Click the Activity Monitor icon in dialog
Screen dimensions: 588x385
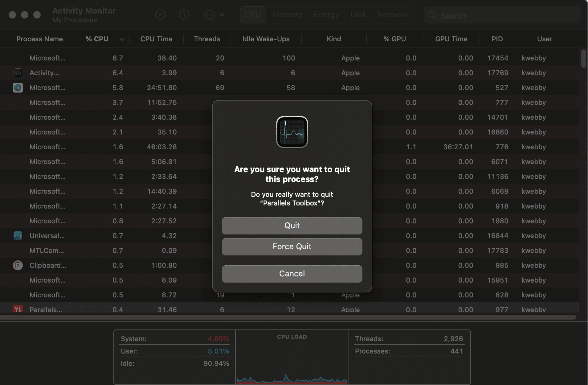(292, 132)
